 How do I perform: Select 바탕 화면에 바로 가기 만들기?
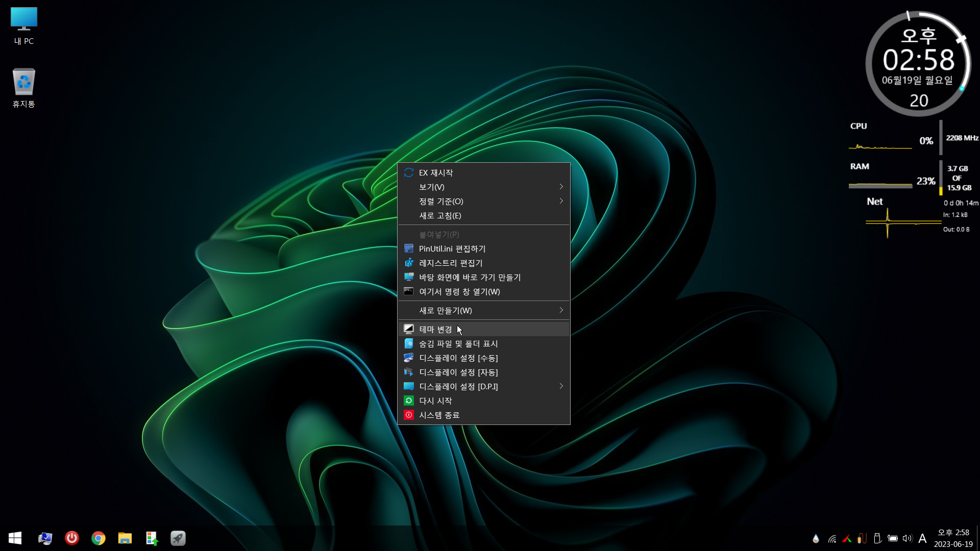484,277
